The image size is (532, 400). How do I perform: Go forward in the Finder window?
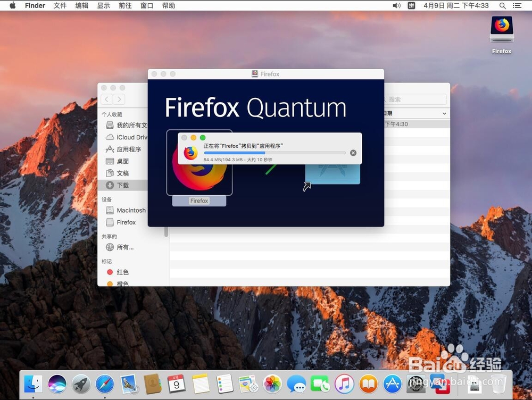tap(119, 99)
